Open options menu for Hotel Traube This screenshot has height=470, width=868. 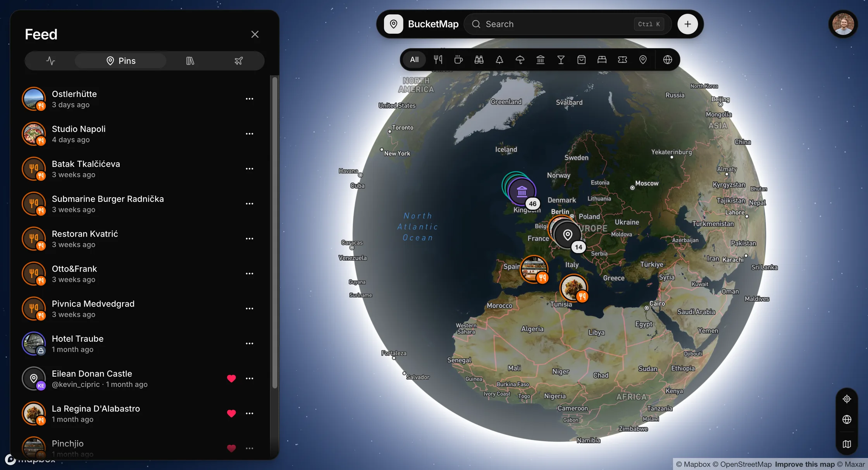pyautogui.click(x=249, y=344)
